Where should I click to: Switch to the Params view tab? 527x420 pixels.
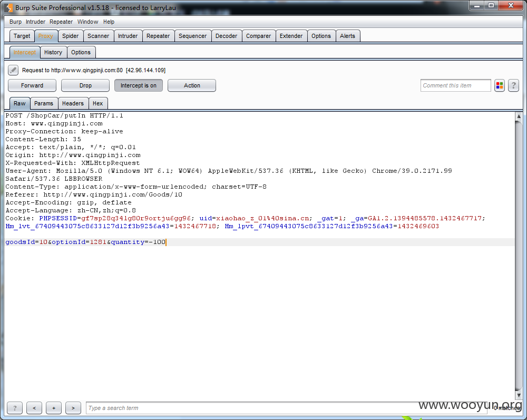click(44, 103)
